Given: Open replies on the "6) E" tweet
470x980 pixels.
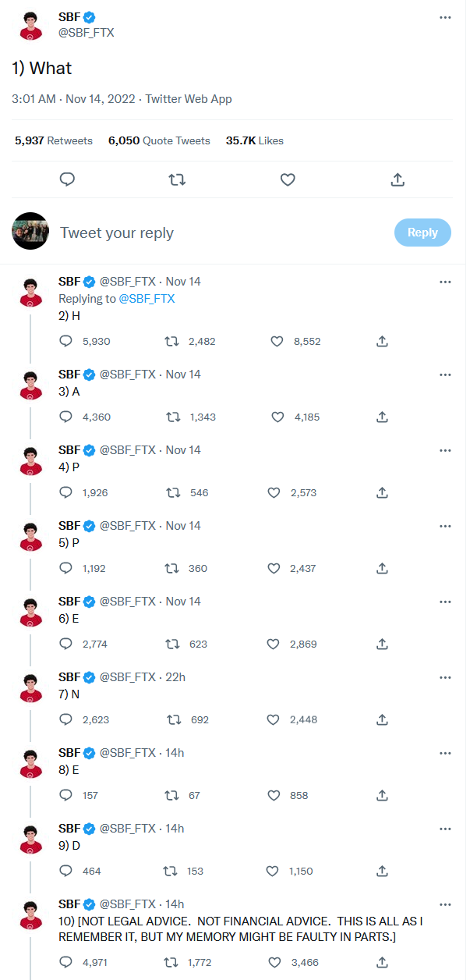Looking at the screenshot, I should click(x=66, y=644).
